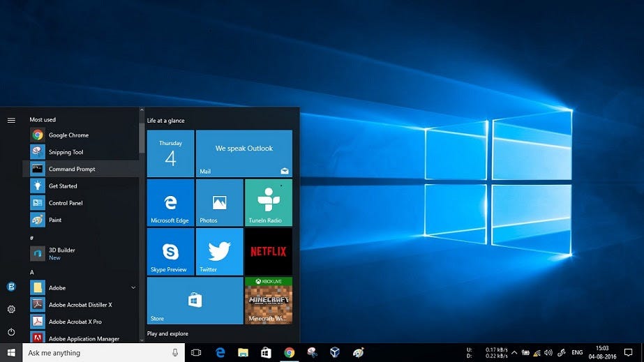Launch the Twitter tile
Viewport: 644px width, 362px height.
219,251
